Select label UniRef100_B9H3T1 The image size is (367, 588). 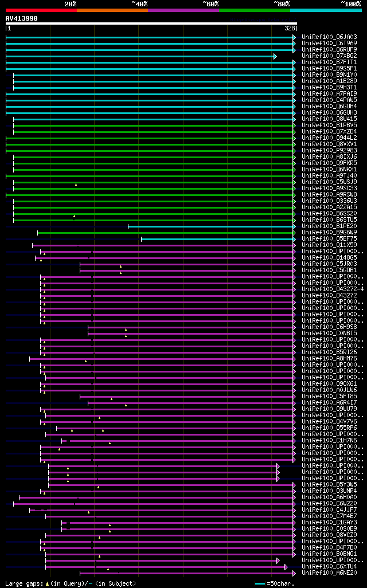tap(329, 87)
